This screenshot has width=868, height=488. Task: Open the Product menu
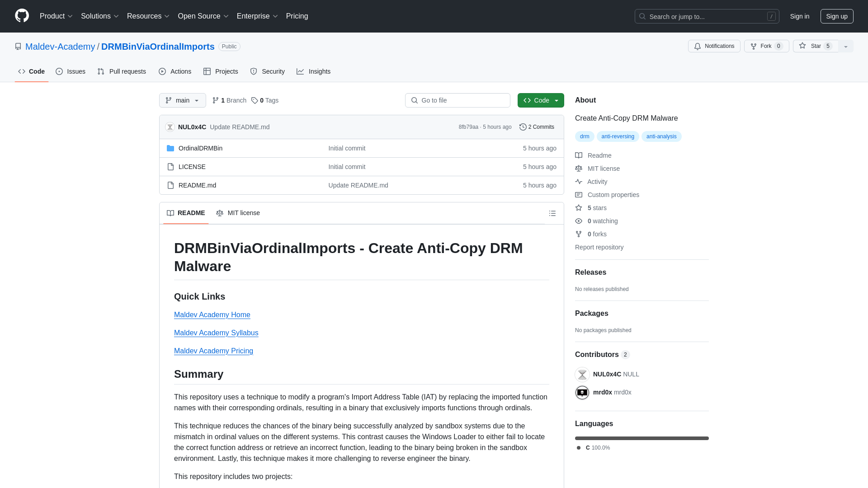56,16
